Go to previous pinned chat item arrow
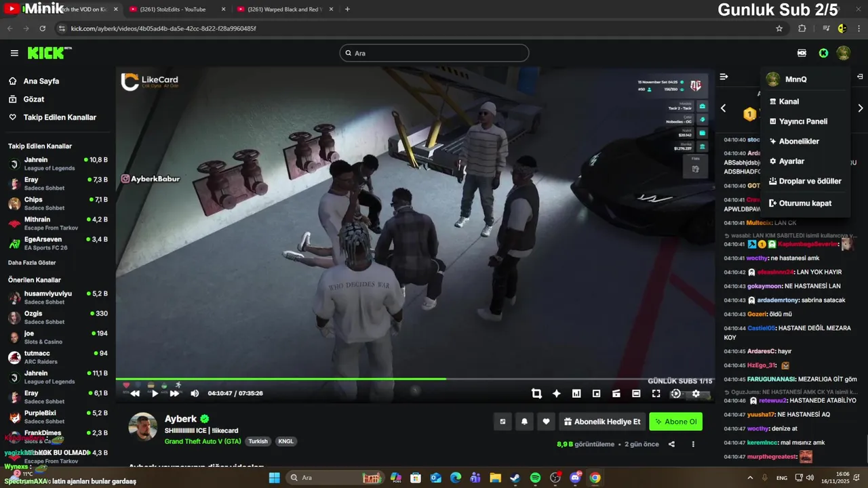This screenshot has width=868, height=488. click(x=723, y=108)
